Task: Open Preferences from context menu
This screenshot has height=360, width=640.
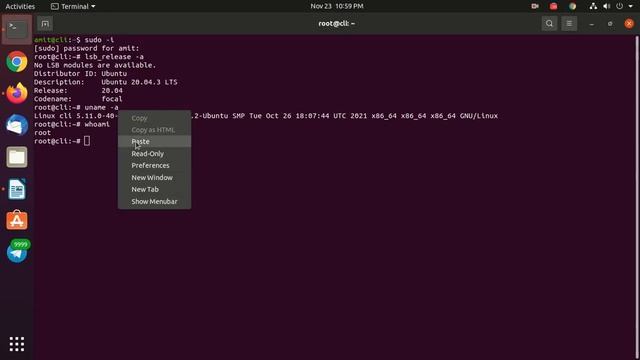Action: (154, 165)
